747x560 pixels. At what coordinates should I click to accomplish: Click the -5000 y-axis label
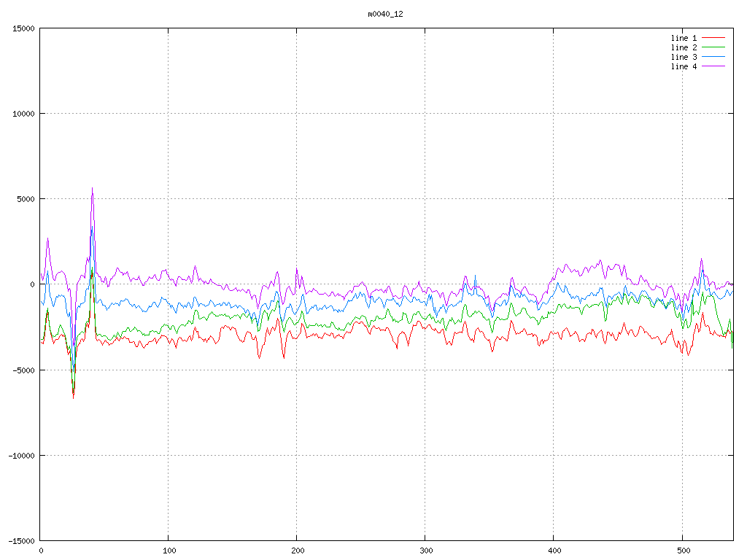point(24,370)
